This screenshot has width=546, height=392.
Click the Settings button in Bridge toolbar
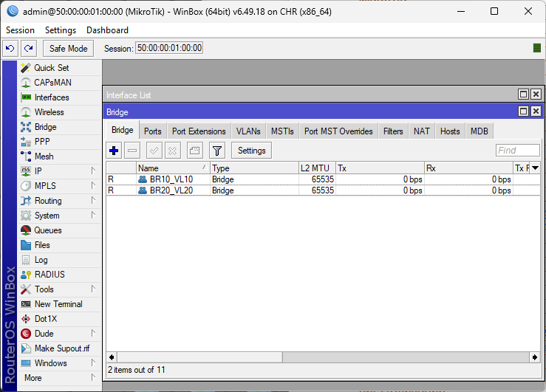(251, 151)
